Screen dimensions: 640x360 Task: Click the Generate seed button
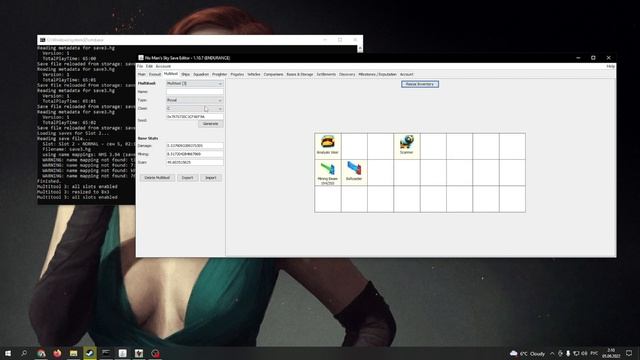click(x=211, y=124)
